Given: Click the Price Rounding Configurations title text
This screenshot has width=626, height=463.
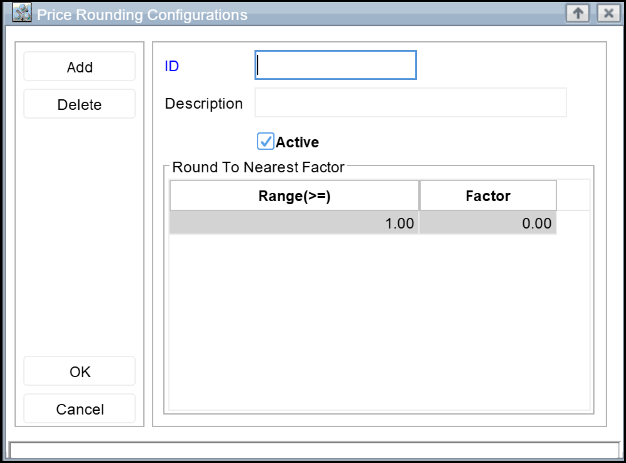Looking at the screenshot, I should (x=142, y=15).
